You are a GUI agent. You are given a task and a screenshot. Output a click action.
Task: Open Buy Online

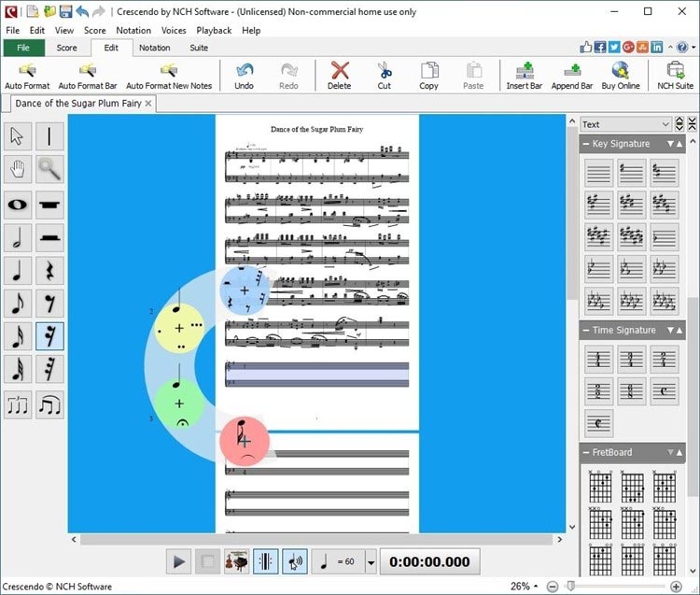(621, 76)
